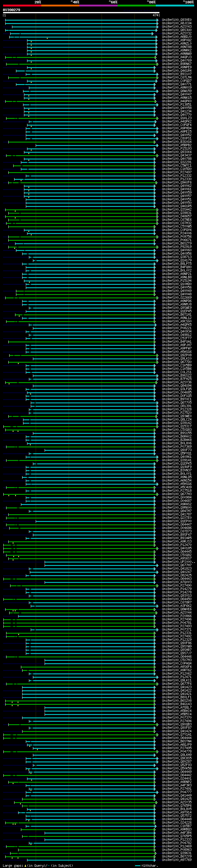The height and width of the screenshot is (868, 197).
Task: Select the UniRef100_Q9ZP08 label
Action: pos(176,355)
